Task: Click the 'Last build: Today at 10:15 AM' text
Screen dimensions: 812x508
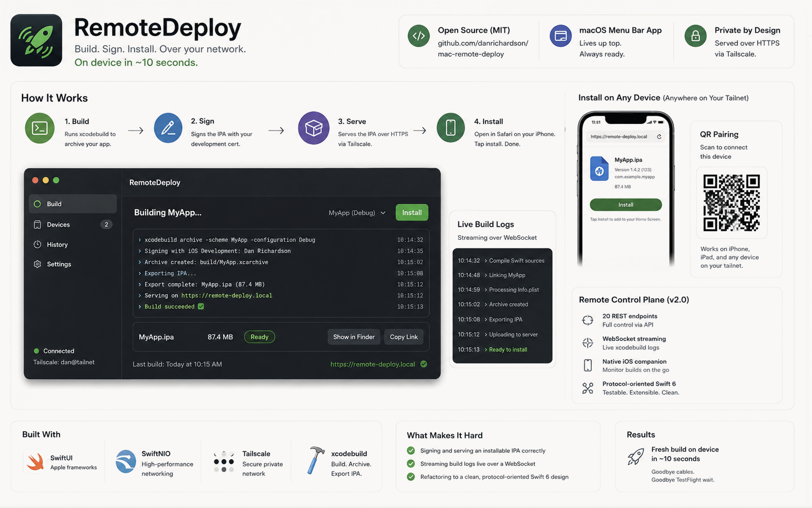Action: tap(177, 364)
